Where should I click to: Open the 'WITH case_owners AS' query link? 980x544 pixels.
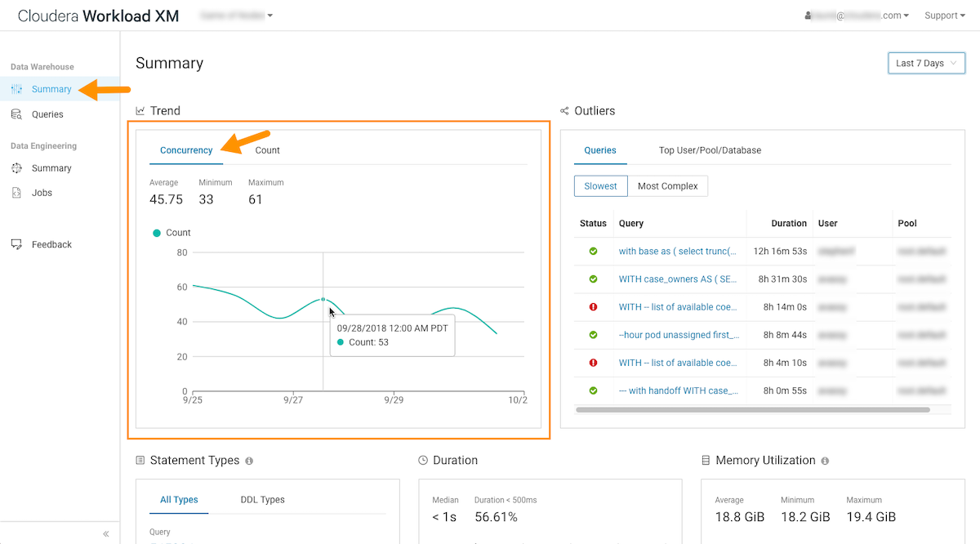pos(677,279)
